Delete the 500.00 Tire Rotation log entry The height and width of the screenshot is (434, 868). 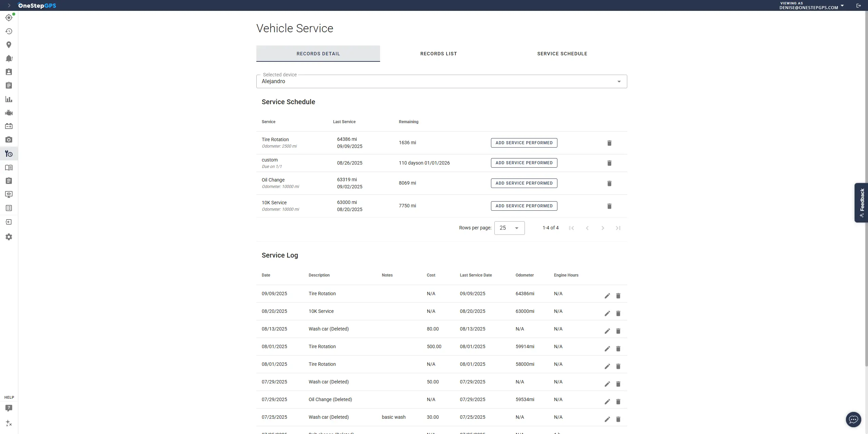point(618,349)
